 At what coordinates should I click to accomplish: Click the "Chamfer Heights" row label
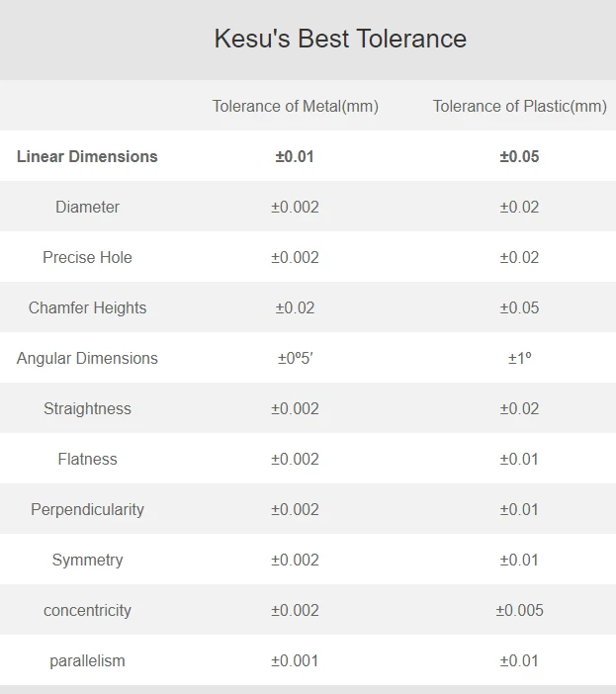87,307
